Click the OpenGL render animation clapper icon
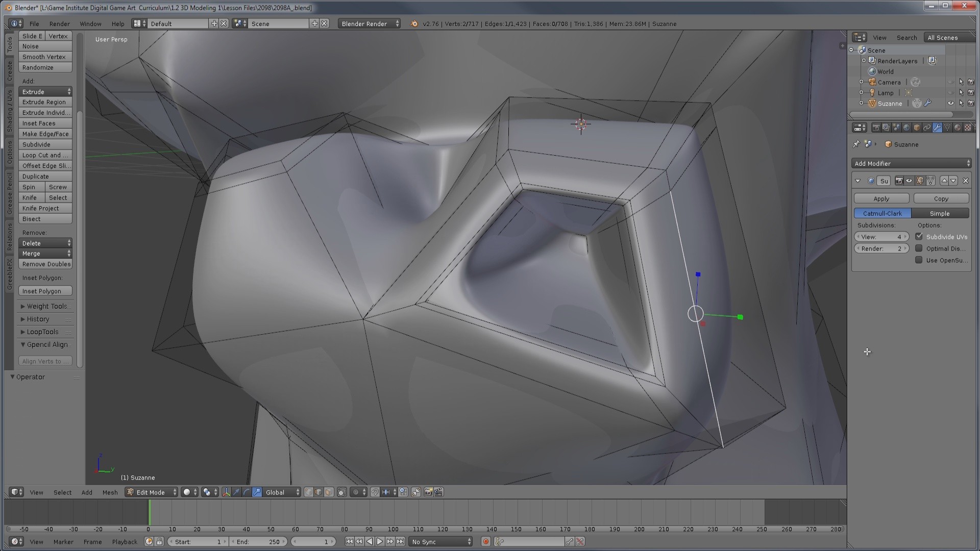Image resolution: width=980 pixels, height=551 pixels. [438, 492]
